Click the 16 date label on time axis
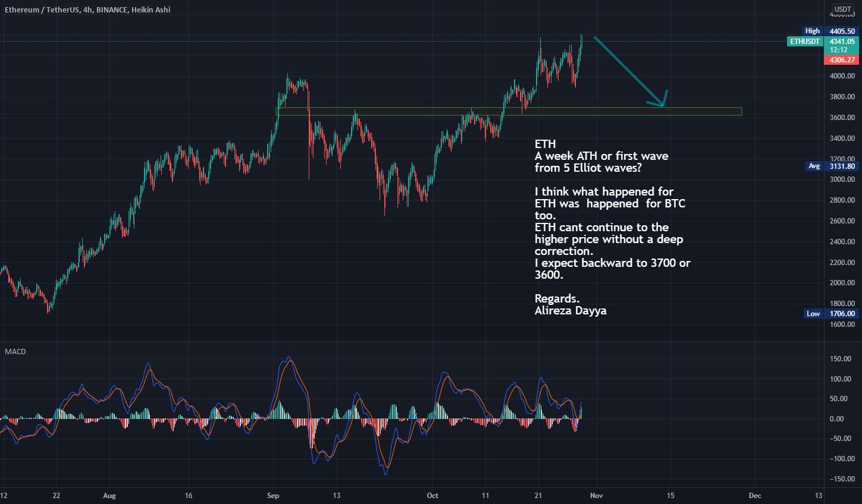 (189, 496)
